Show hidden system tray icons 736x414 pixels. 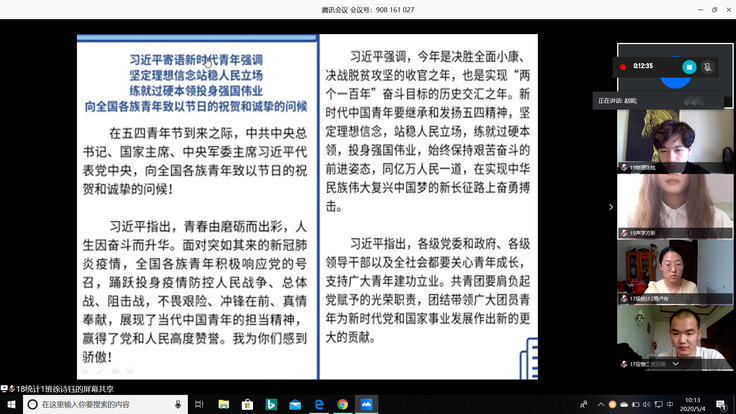coord(600,405)
